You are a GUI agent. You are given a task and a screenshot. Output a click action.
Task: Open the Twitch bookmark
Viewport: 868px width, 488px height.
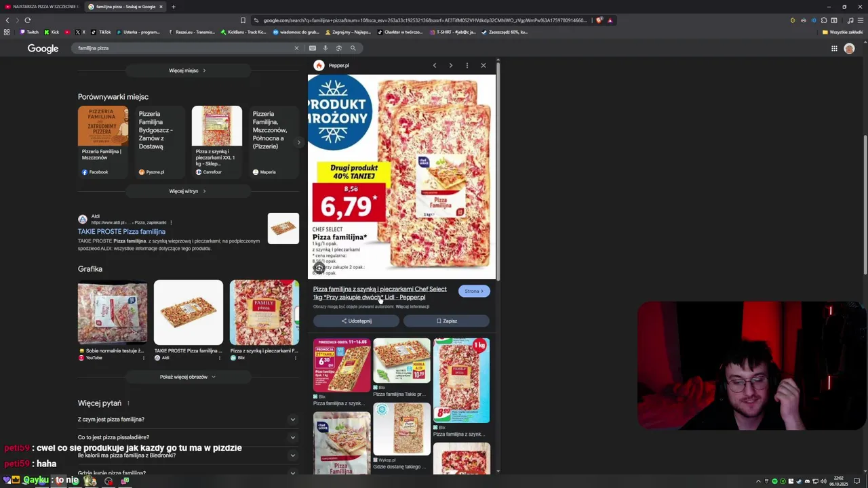tap(29, 32)
